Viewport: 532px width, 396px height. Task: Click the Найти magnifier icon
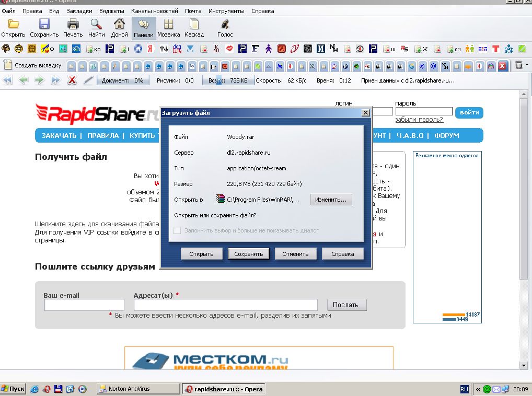[x=96, y=24]
